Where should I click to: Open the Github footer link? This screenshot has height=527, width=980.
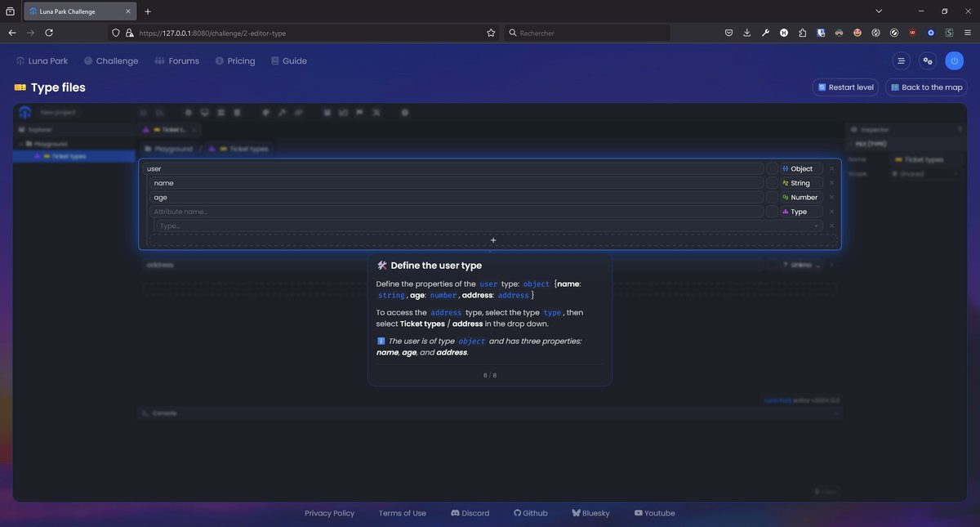pos(531,513)
